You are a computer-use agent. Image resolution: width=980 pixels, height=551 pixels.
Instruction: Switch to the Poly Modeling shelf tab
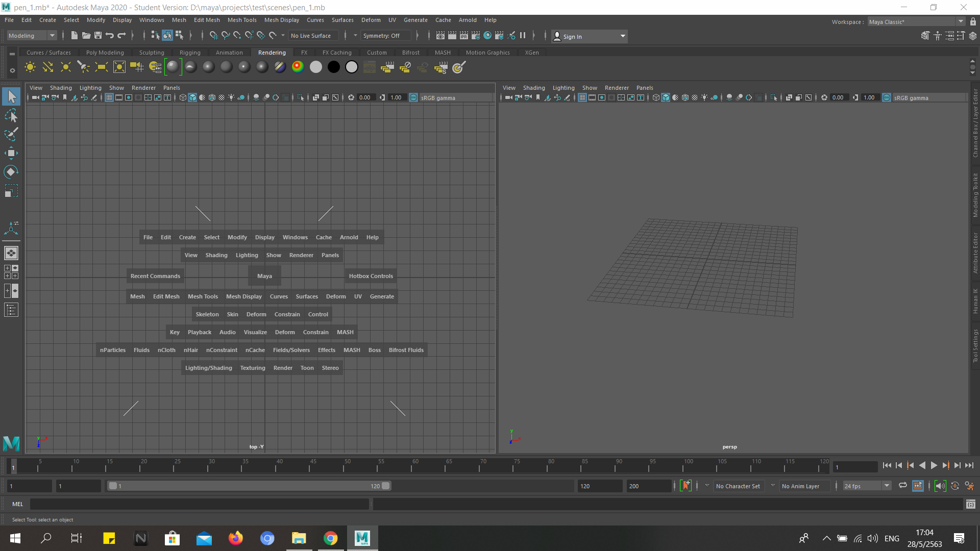click(105, 53)
